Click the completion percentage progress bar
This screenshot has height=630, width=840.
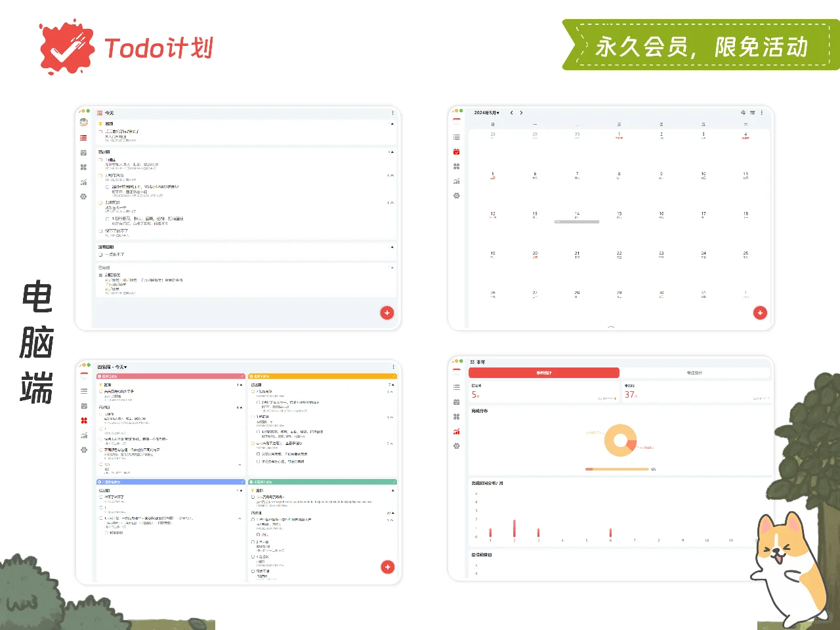tap(617, 469)
